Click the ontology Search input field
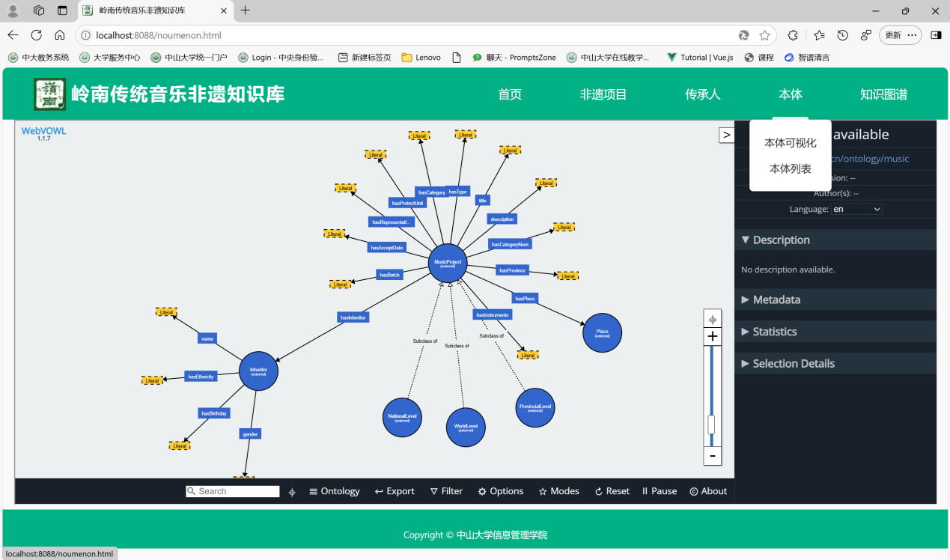This screenshot has height=560, width=950. pos(237,491)
